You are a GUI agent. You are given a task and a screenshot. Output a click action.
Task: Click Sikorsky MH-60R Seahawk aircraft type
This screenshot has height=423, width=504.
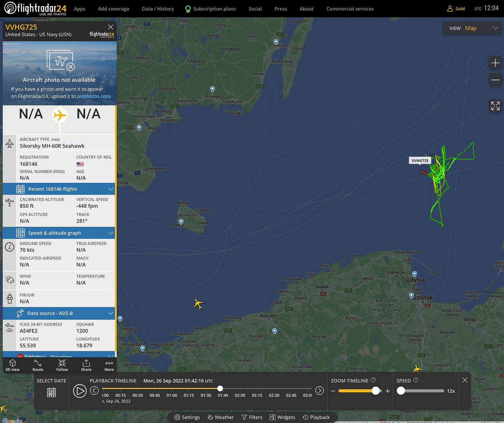point(52,146)
